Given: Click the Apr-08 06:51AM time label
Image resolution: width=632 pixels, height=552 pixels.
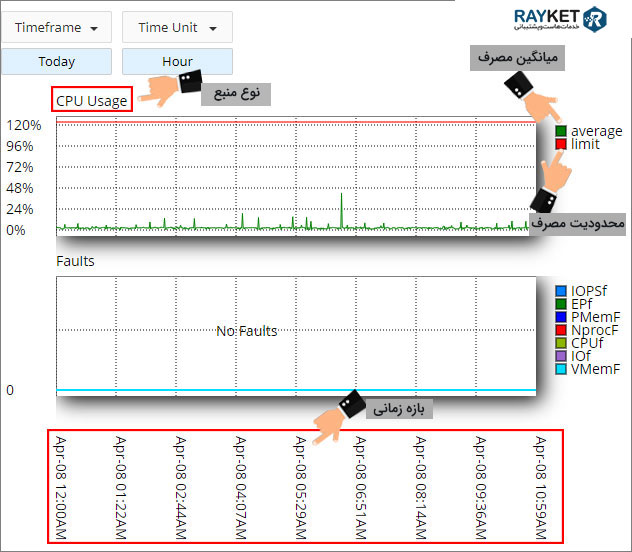Looking at the screenshot, I should click(359, 489).
